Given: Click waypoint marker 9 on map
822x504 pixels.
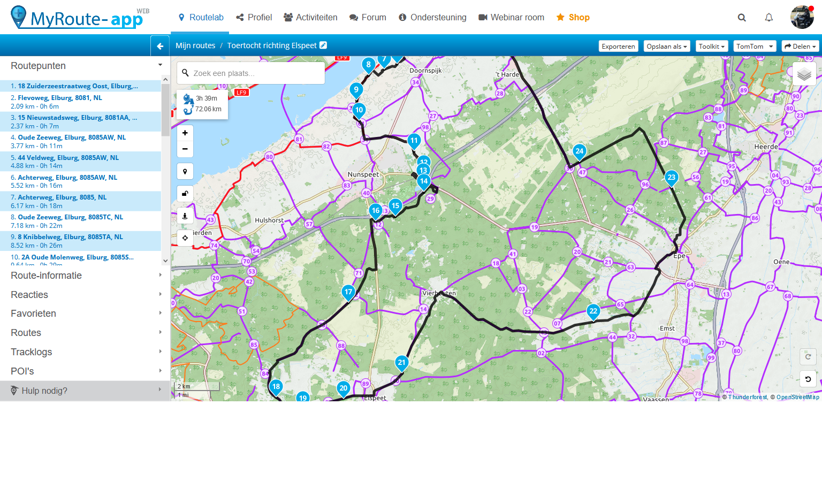Looking at the screenshot, I should point(356,90).
